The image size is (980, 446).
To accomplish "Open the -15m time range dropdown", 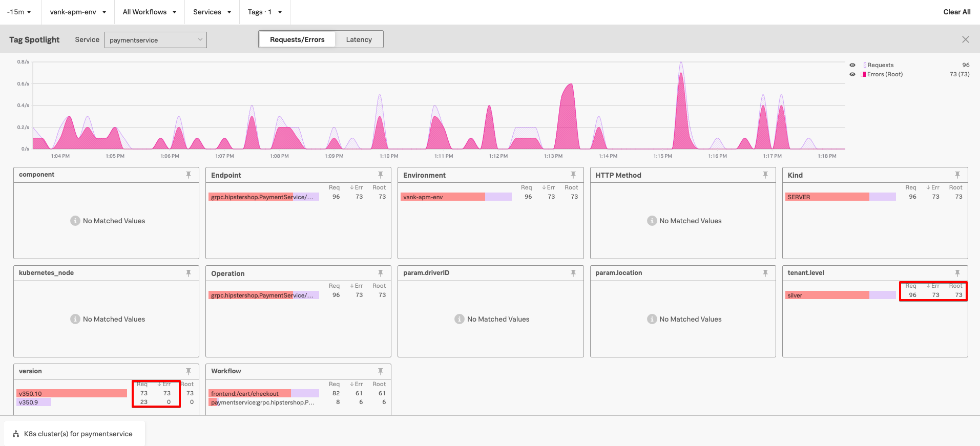I will tap(19, 12).
